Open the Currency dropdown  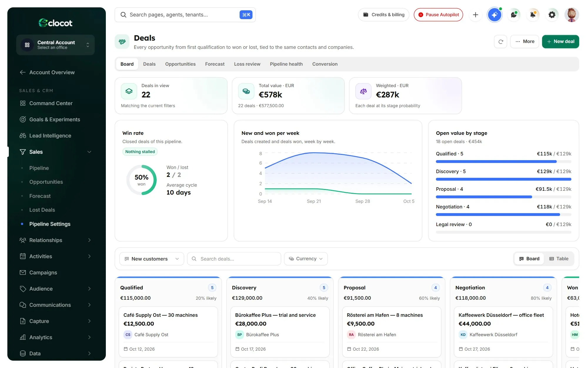306,259
